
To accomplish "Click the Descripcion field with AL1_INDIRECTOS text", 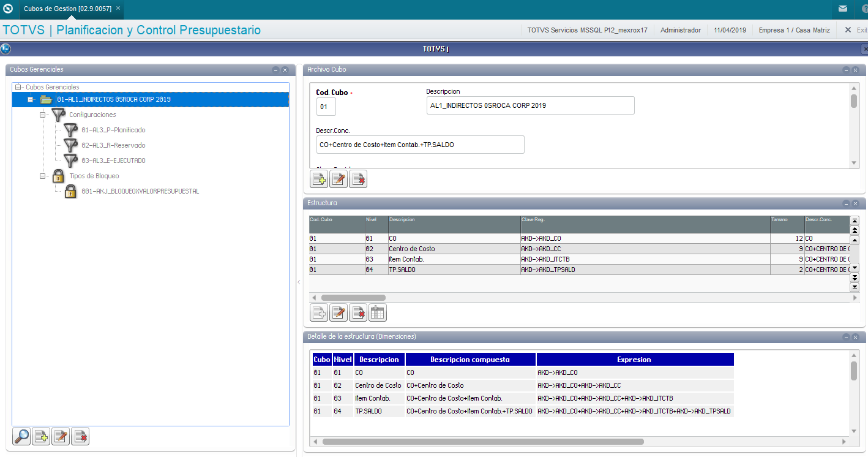I will [530, 105].
